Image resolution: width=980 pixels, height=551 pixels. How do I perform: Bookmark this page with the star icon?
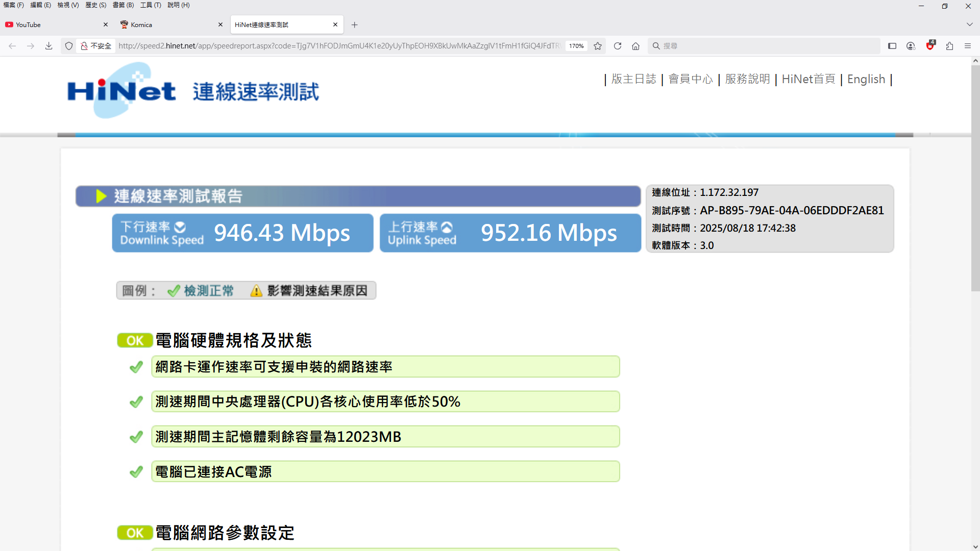point(598,46)
